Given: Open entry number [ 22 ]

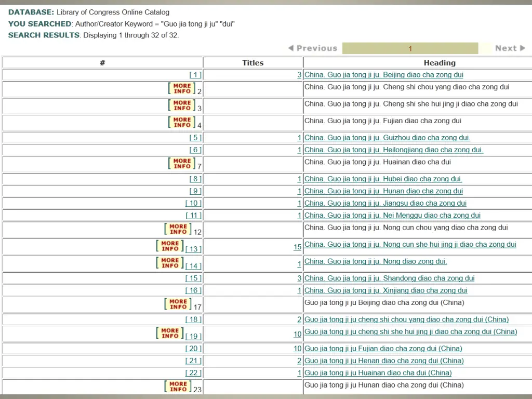Looking at the screenshot, I should 193,373.
